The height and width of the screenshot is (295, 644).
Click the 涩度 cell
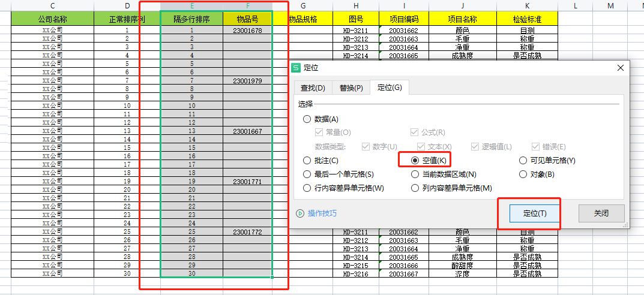tap(463, 273)
